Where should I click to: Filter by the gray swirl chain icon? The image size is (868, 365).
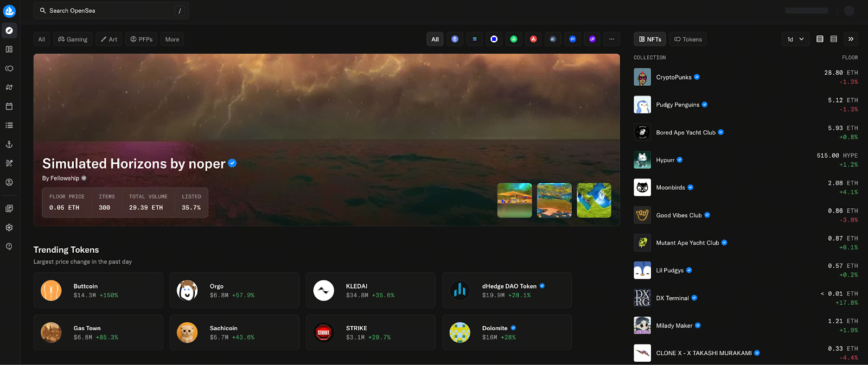pos(553,39)
